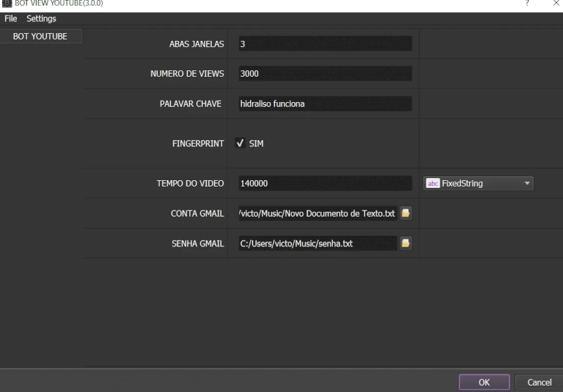Click the CONTA GMAIL file path field

point(318,213)
